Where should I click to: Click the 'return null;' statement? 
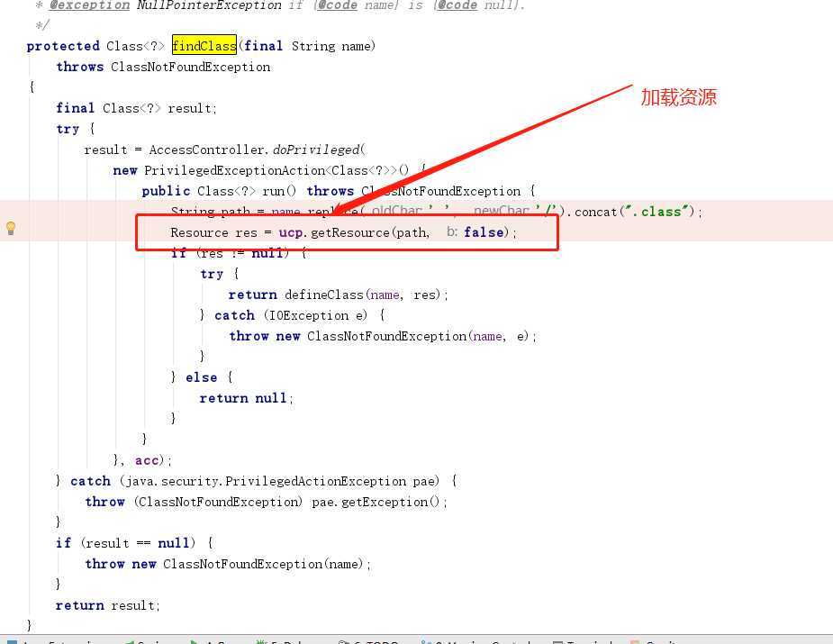coord(246,398)
